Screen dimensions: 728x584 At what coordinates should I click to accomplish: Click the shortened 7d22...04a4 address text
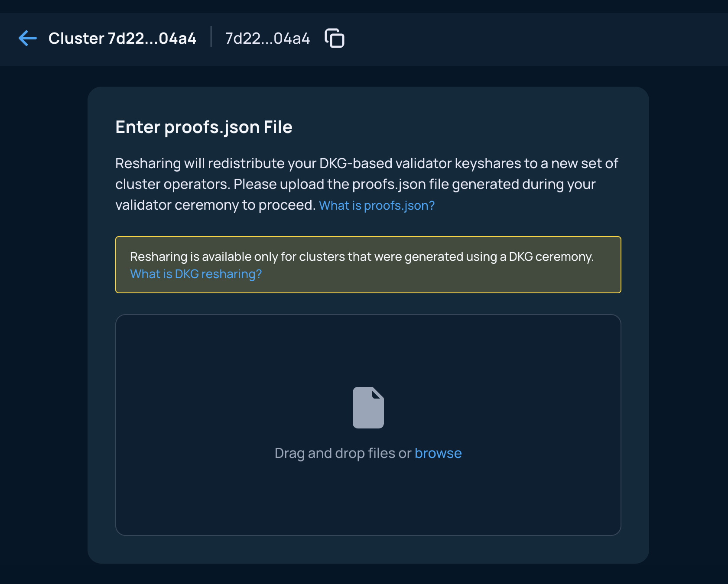(267, 38)
